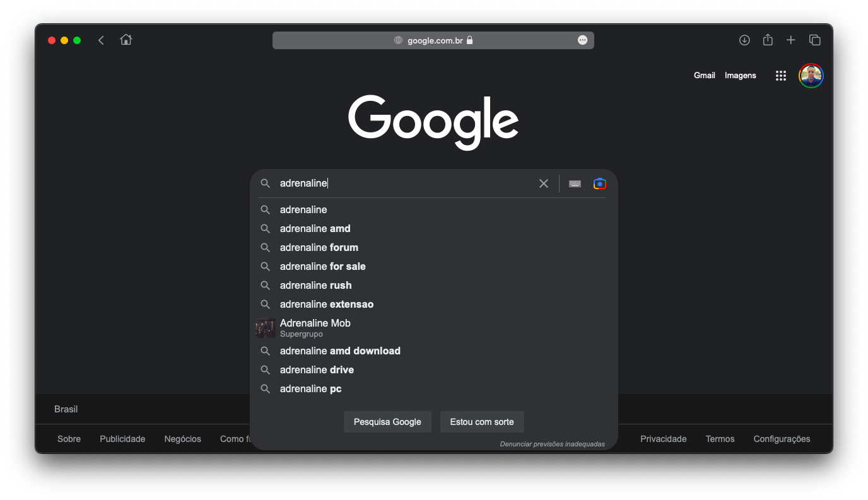Open the home page icon

[x=126, y=40]
